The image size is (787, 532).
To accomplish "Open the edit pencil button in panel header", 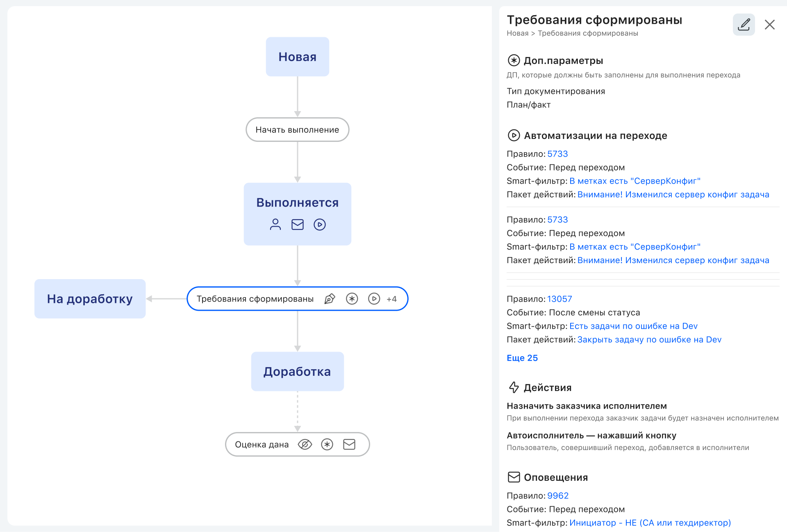I will point(744,25).
